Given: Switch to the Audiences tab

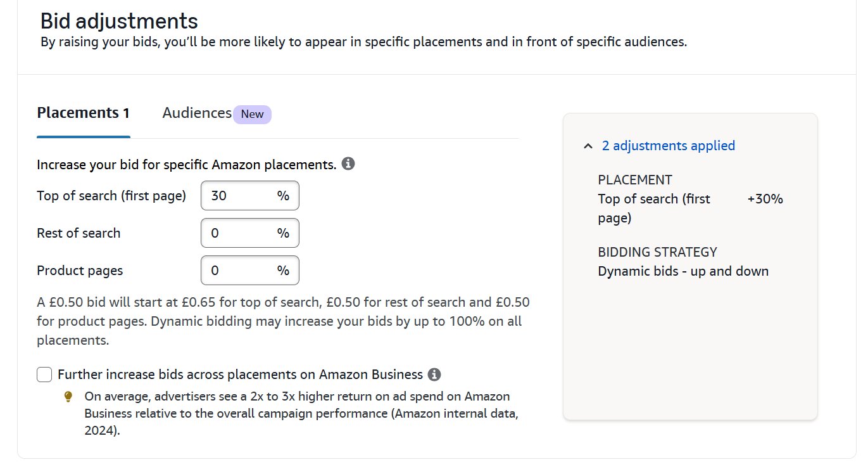Looking at the screenshot, I should pyautogui.click(x=196, y=113).
